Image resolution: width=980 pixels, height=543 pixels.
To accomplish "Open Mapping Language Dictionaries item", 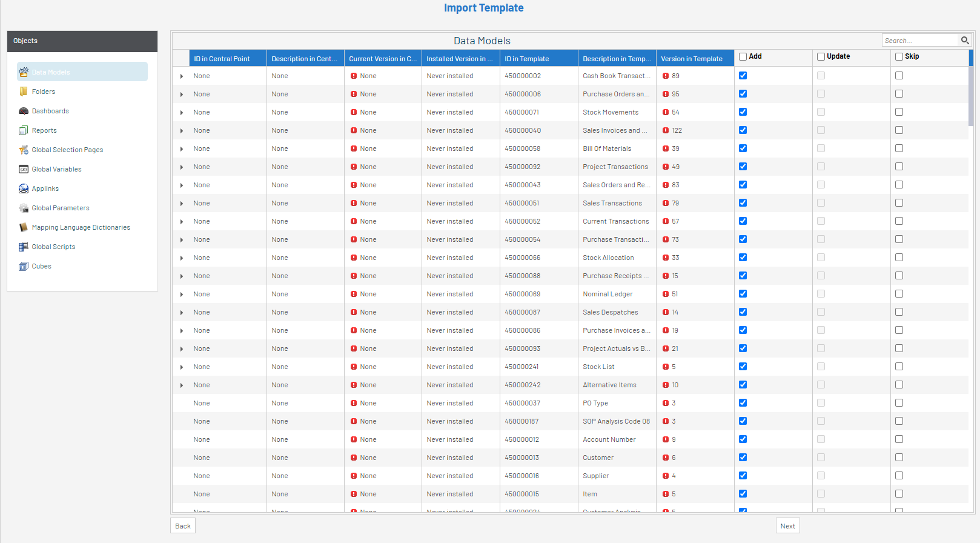I will click(81, 227).
